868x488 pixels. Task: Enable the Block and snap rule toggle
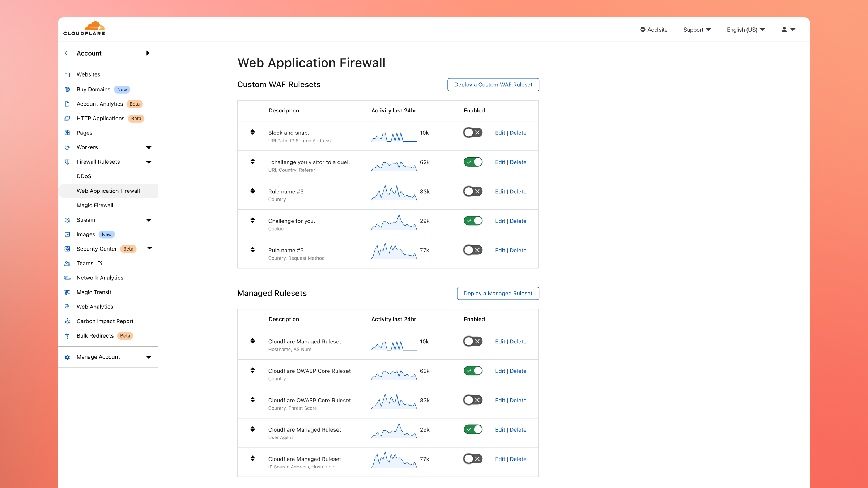pos(473,133)
